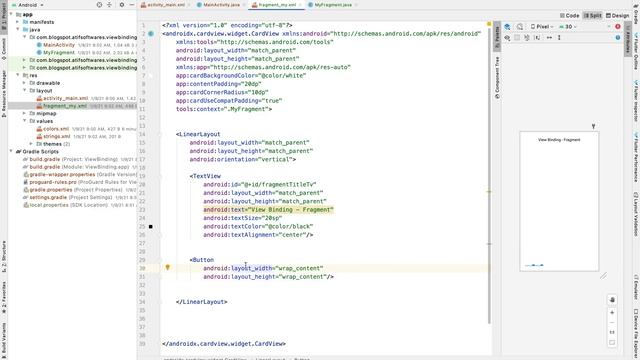The image size is (640, 360).
Task: Expand the manifests folder
Action: 18,22
